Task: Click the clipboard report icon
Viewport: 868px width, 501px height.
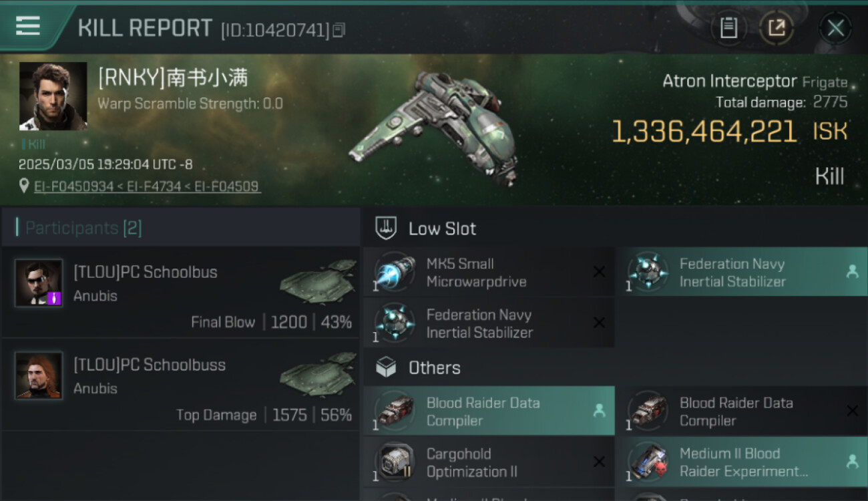Action: [x=728, y=28]
